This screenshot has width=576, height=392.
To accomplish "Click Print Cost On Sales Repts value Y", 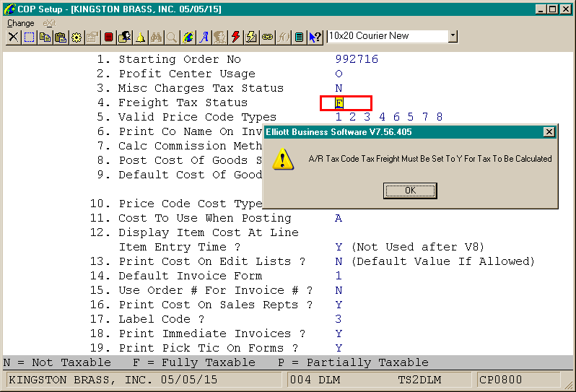I will 339,305.
